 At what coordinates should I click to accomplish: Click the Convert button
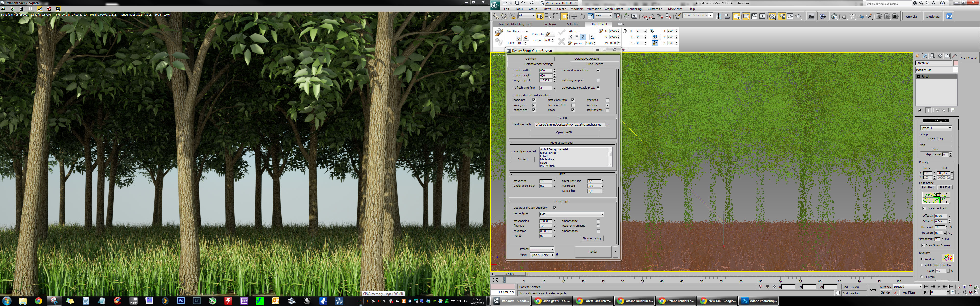[523, 159]
